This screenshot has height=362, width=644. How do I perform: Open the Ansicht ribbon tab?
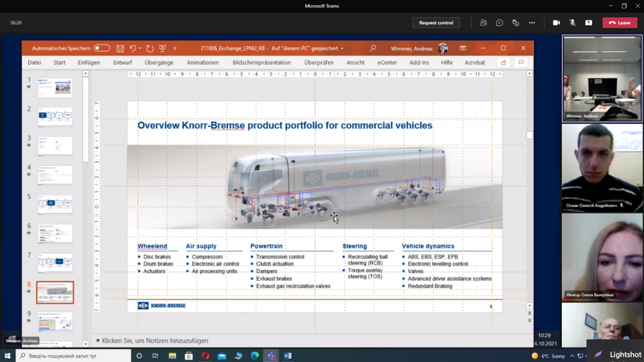coord(355,62)
